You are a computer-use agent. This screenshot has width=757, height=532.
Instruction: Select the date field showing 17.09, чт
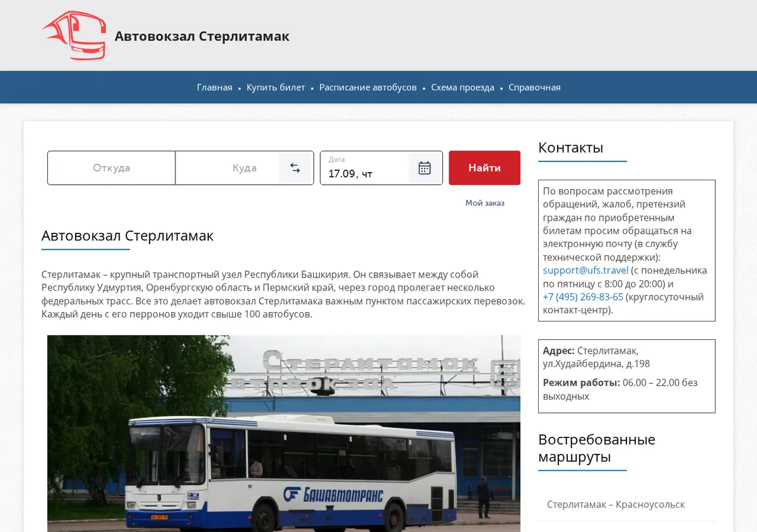pyautogui.click(x=365, y=168)
